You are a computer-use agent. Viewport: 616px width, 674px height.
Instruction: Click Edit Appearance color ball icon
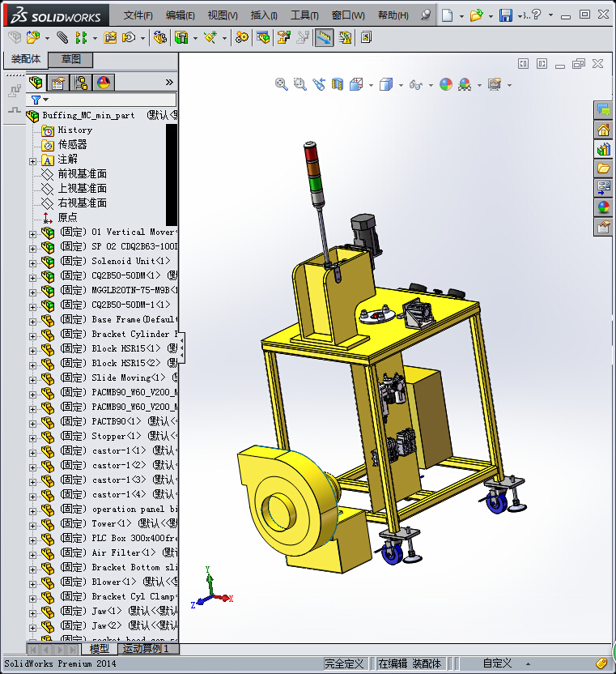coord(446,84)
